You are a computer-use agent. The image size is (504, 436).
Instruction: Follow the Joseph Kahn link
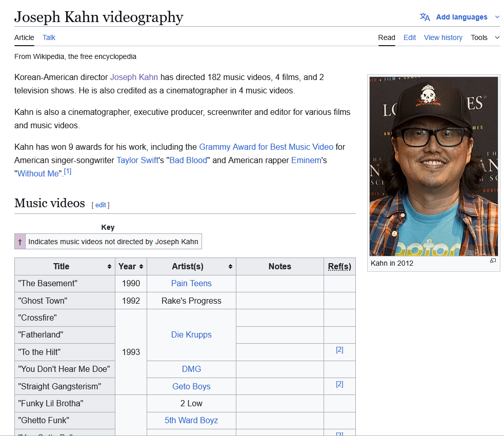[134, 77]
